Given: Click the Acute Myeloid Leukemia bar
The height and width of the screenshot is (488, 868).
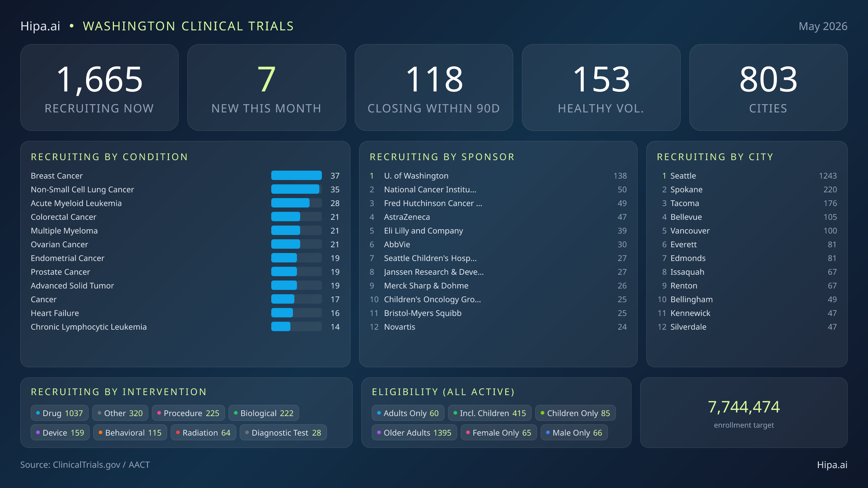Looking at the screenshot, I should 297,203.
